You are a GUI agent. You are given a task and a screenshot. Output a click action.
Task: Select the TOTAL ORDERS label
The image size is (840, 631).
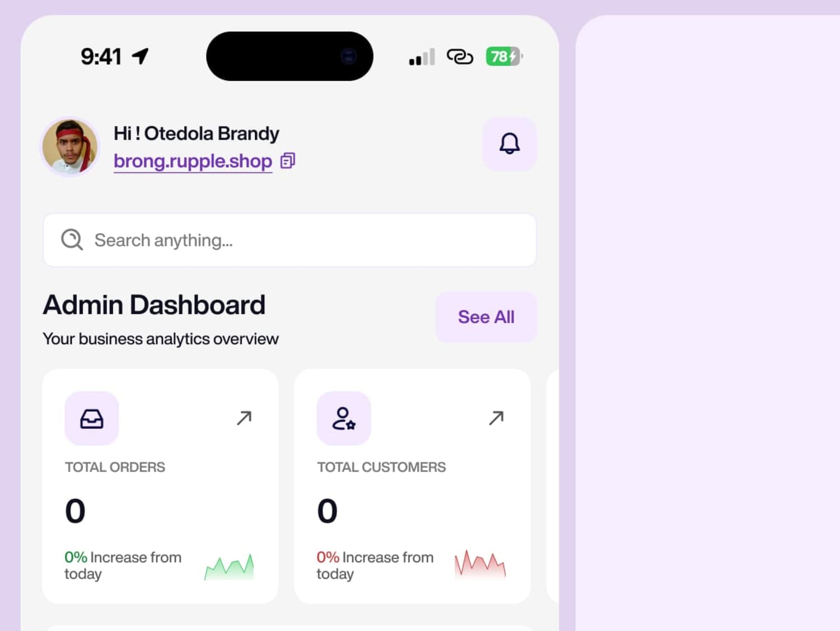click(115, 467)
